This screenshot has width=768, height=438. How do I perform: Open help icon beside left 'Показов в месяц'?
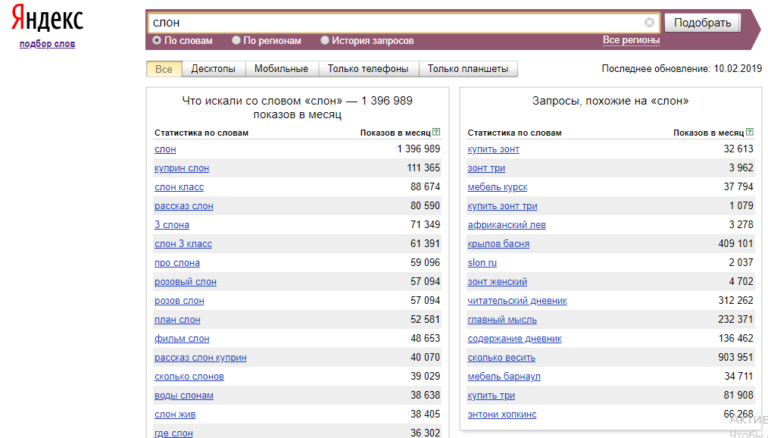[436, 132]
